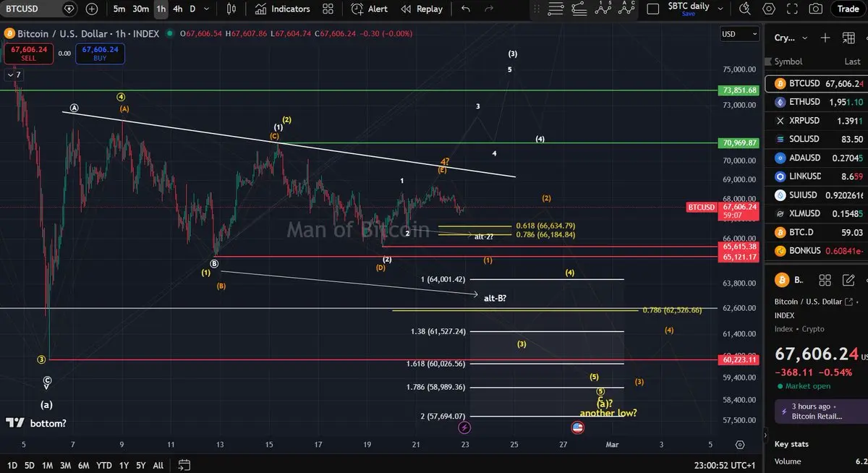
Task: Click the undo arrow
Action: pyautogui.click(x=466, y=9)
